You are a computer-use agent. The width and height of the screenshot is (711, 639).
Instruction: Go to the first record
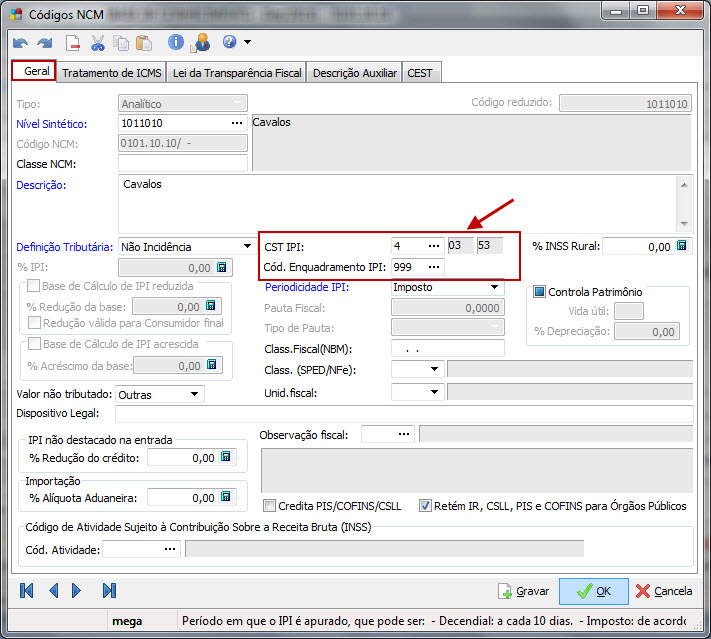tap(27, 590)
